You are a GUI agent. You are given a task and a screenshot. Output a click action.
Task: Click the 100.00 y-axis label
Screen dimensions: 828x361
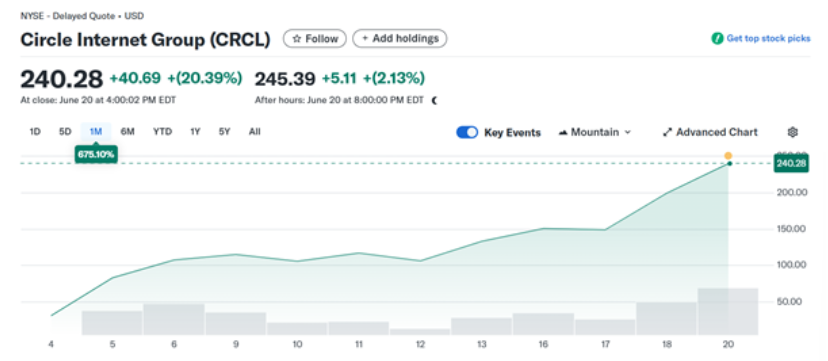click(x=793, y=265)
